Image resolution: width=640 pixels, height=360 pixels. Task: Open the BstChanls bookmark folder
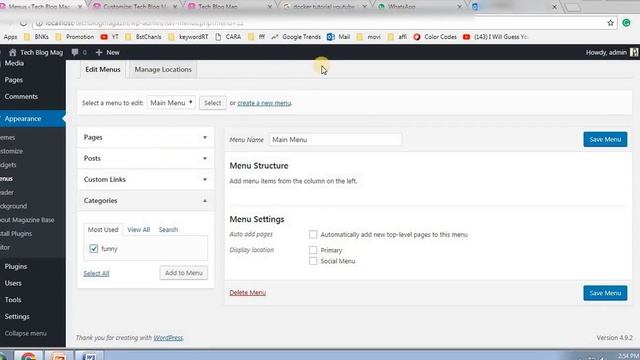[143, 37]
